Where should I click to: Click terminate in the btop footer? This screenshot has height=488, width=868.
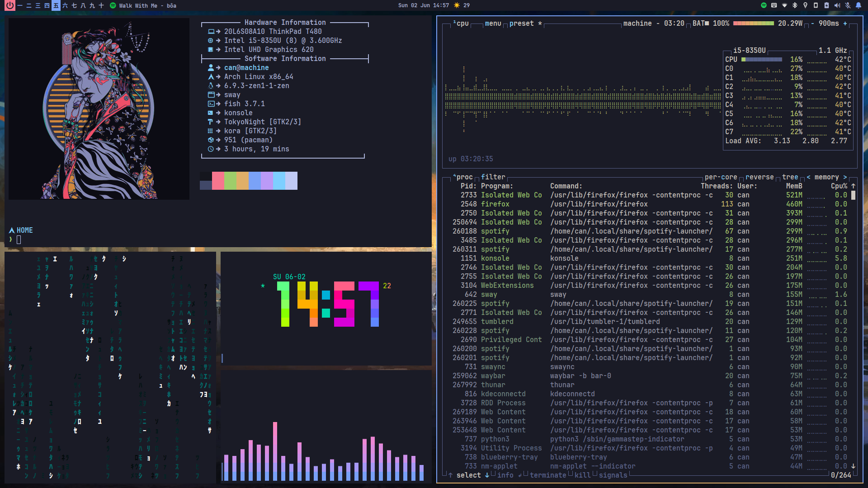tap(547, 475)
